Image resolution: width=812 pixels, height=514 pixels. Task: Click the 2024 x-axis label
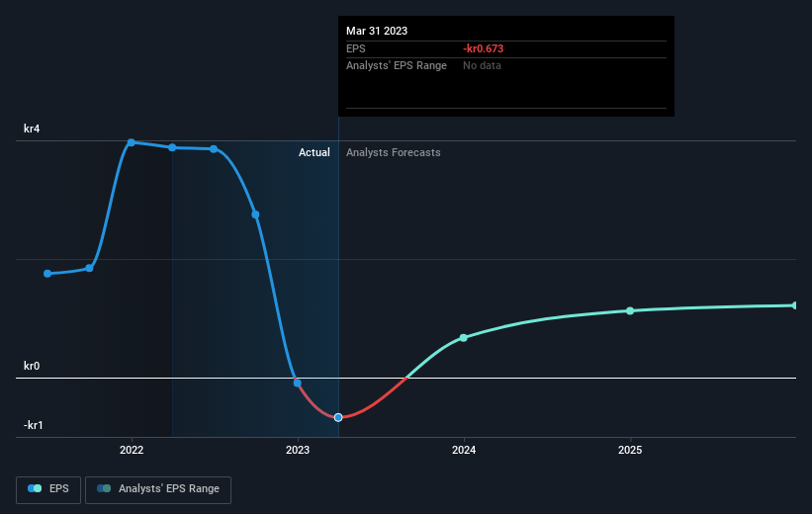464,450
